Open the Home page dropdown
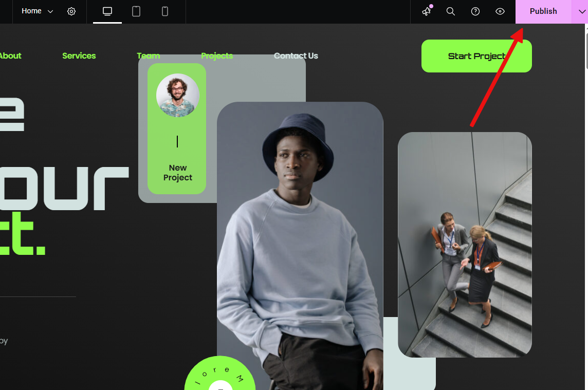The image size is (588, 390). (x=37, y=11)
